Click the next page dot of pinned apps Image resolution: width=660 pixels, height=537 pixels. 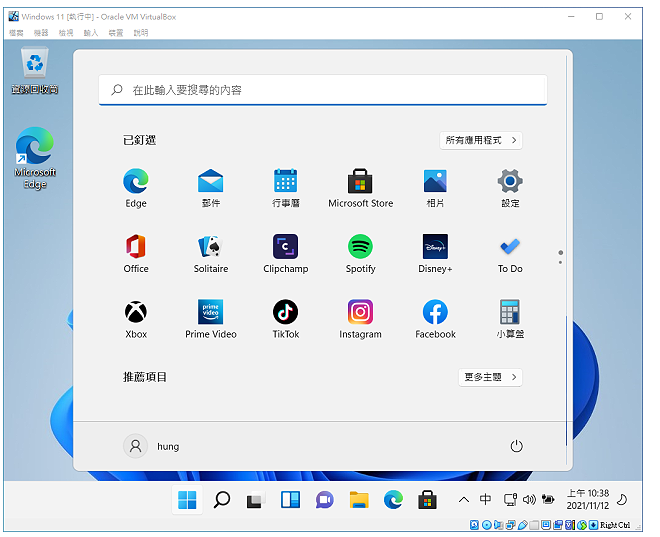coord(560,262)
